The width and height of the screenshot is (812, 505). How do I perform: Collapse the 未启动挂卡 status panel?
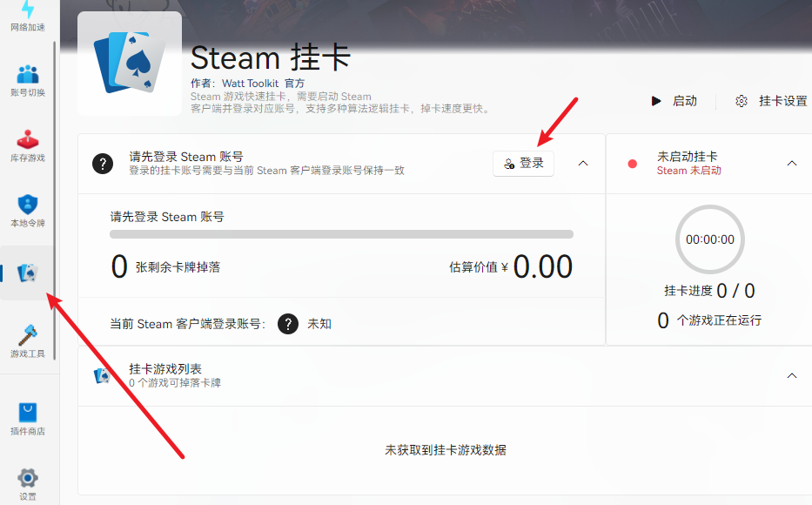pyautogui.click(x=792, y=163)
